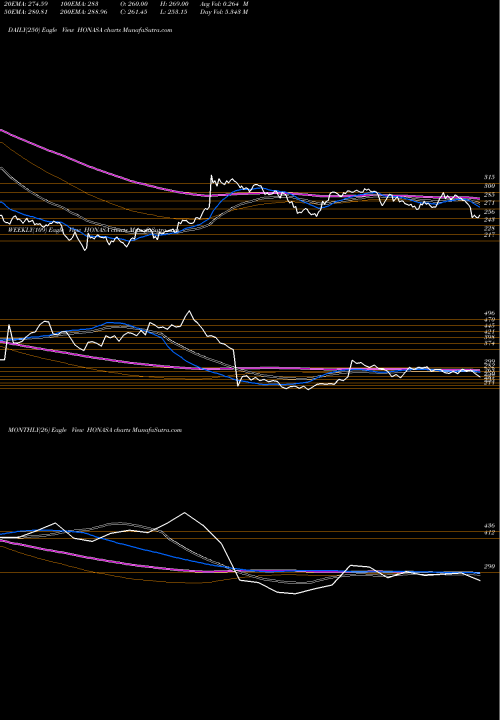Click the 300 price label on daily chart
The image size is (500, 720).
(x=489, y=186)
